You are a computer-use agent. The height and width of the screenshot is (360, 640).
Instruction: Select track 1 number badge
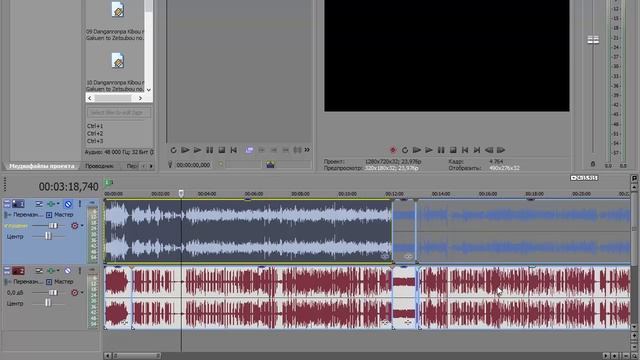click(x=18, y=204)
